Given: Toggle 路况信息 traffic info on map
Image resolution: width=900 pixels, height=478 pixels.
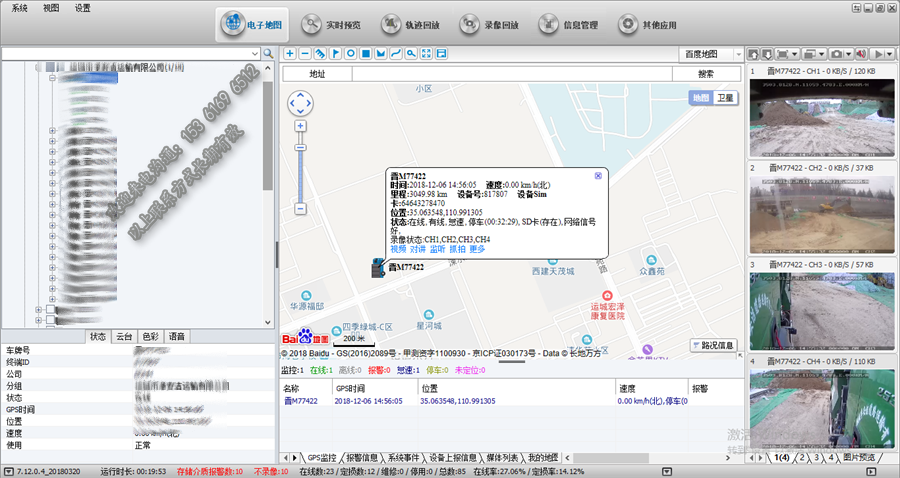Looking at the screenshot, I should 713,345.
